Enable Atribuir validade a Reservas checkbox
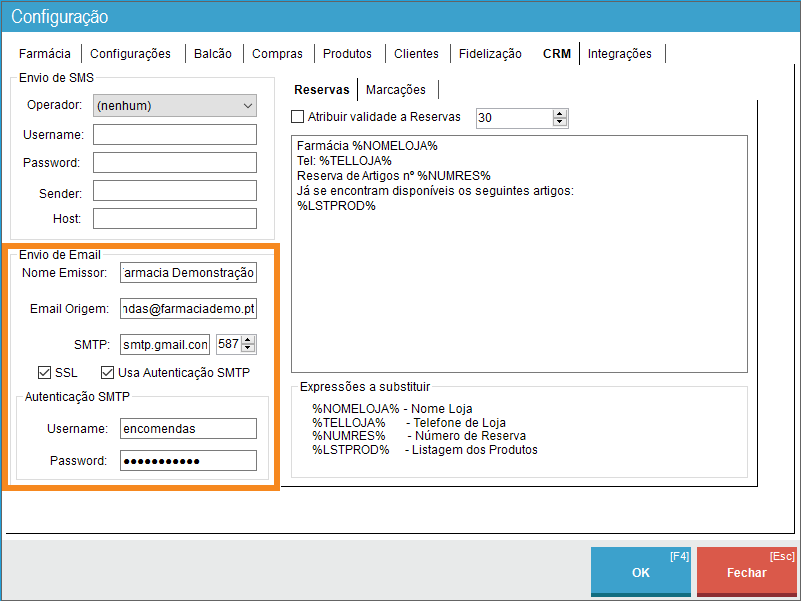 pos(297,117)
